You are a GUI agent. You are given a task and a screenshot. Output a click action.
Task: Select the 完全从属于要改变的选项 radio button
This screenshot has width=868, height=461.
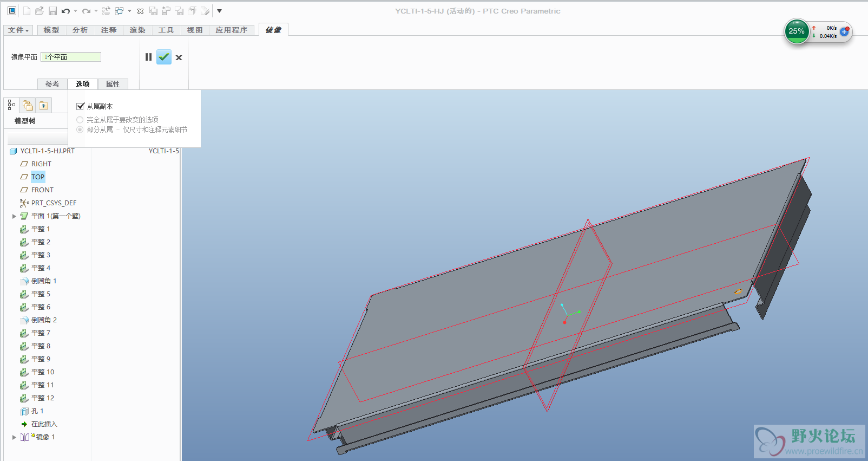click(x=80, y=120)
